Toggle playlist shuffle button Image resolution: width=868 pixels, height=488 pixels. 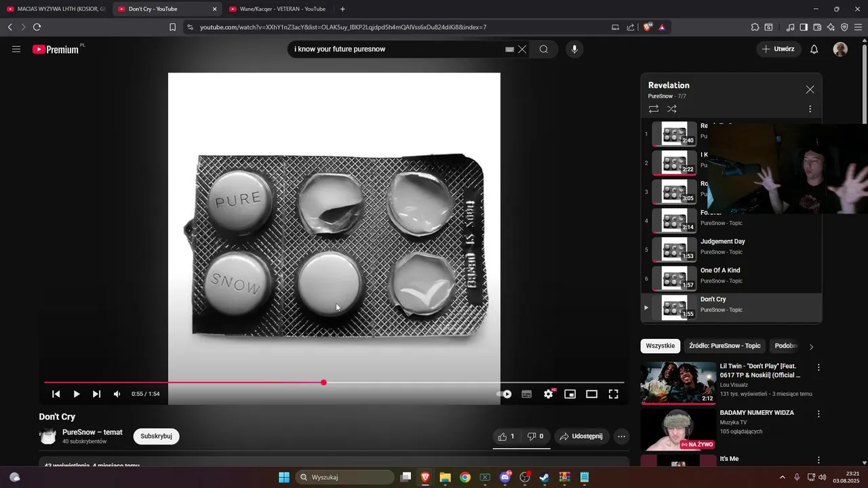point(672,108)
